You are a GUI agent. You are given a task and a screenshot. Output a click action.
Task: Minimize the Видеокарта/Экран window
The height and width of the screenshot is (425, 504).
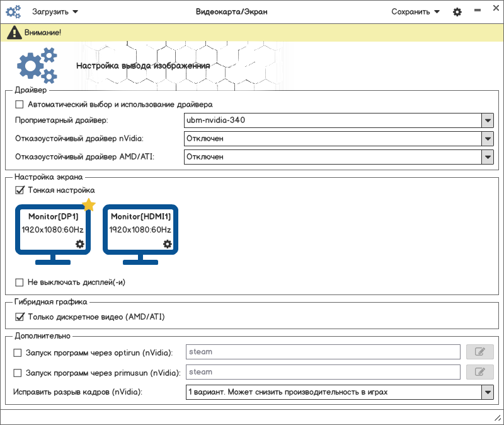coord(478,10)
